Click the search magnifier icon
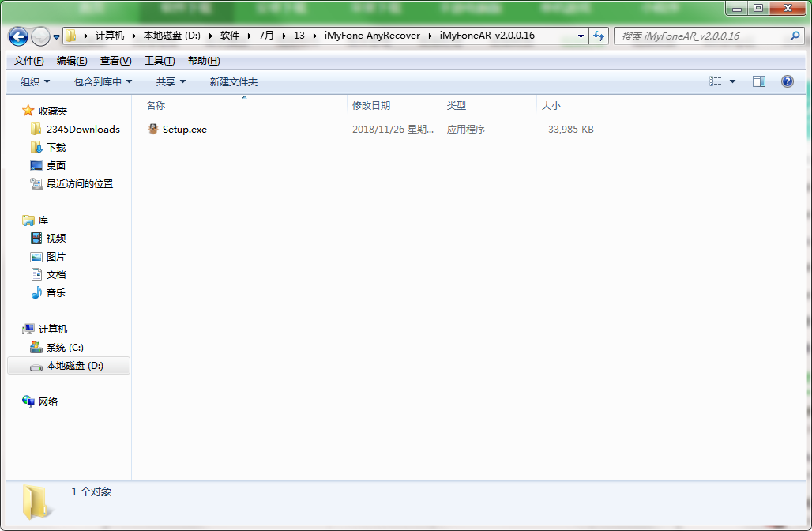 [795, 36]
